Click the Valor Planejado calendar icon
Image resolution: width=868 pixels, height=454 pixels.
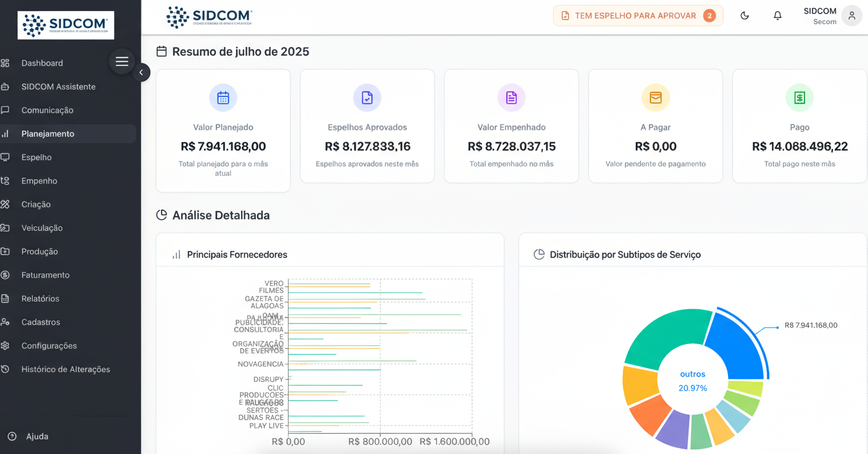223,97
